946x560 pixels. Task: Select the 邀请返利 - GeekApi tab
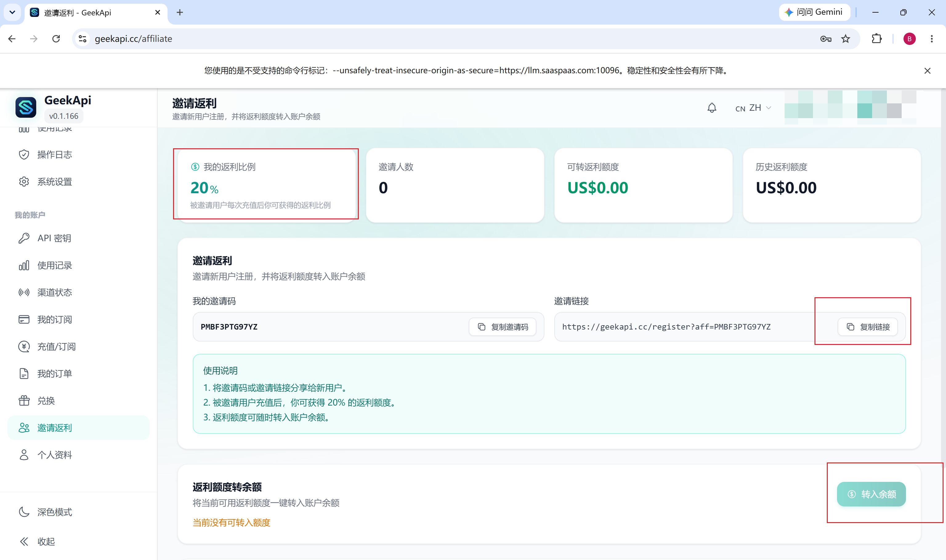[95, 13]
